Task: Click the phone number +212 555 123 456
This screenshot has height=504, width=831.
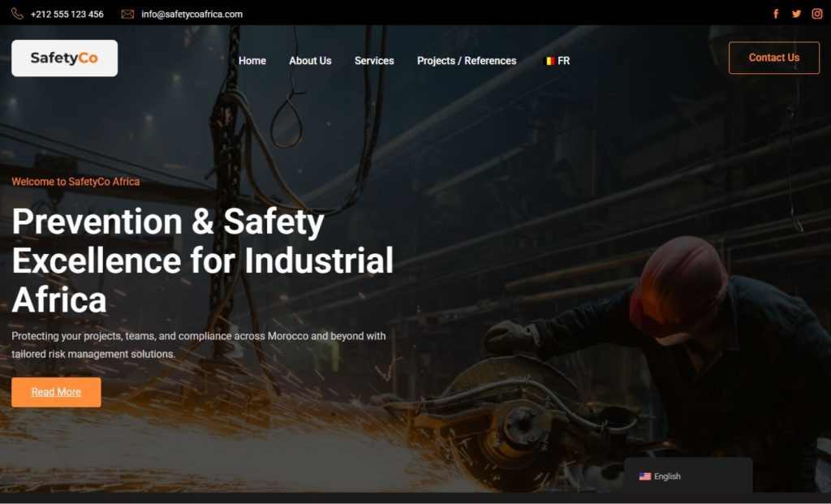Action: (x=67, y=14)
